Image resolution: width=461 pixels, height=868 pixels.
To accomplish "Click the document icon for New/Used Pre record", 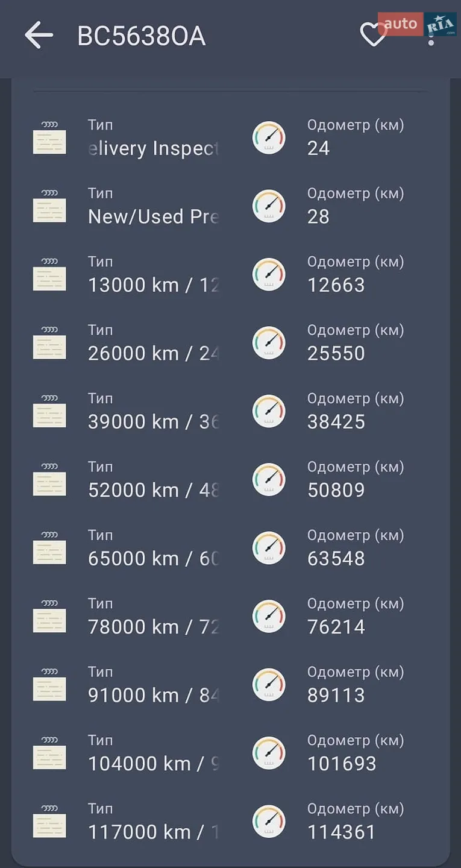I will pos(49,206).
